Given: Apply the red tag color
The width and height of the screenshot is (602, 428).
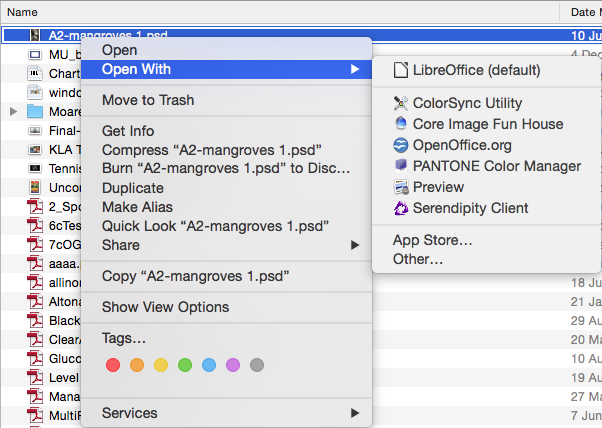Looking at the screenshot, I should pyautogui.click(x=113, y=365).
